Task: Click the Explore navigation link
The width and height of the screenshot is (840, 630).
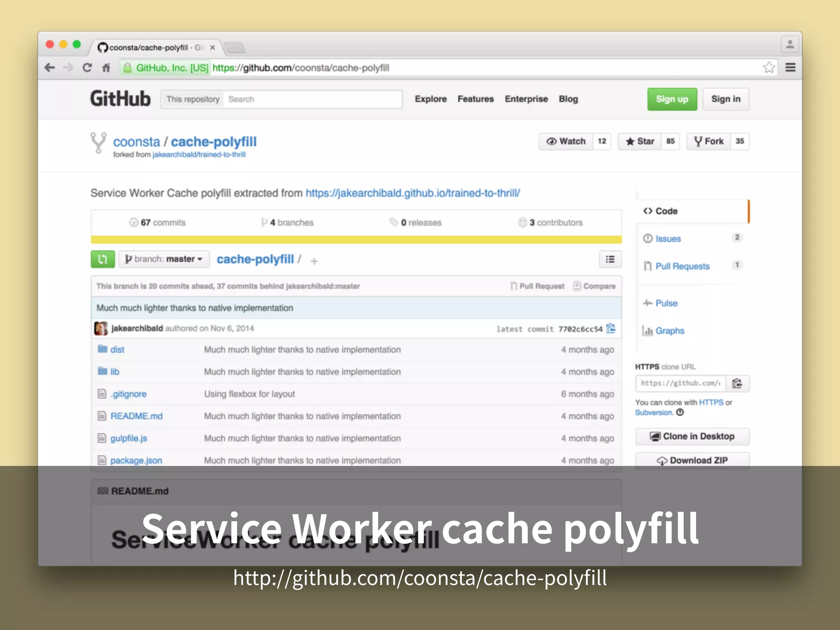Action: point(430,99)
